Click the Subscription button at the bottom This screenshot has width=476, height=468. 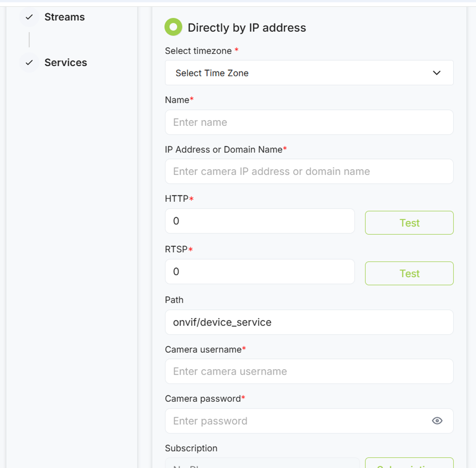point(409,464)
